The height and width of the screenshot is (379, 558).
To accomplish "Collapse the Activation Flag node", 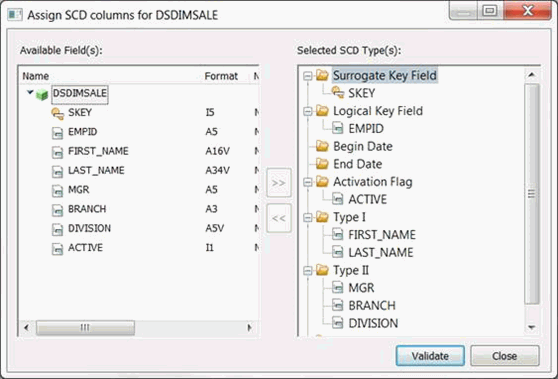I will [308, 182].
